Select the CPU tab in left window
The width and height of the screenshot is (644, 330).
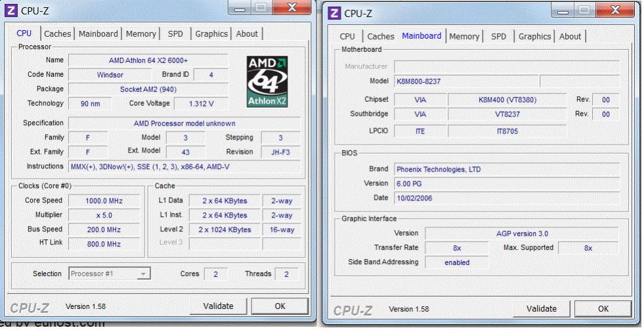24,33
